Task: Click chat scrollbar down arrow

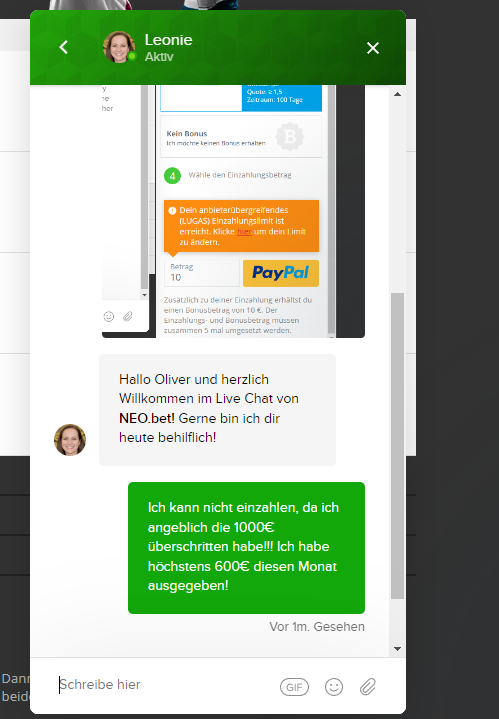Action: click(398, 648)
